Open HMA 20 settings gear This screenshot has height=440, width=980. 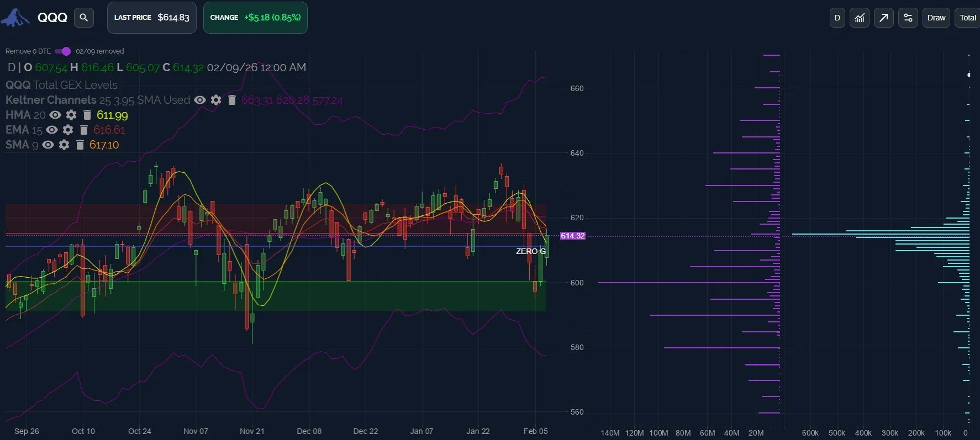[x=71, y=115]
